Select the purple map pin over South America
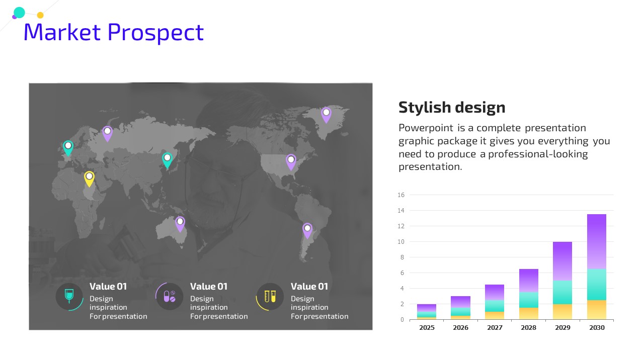 [x=307, y=231]
